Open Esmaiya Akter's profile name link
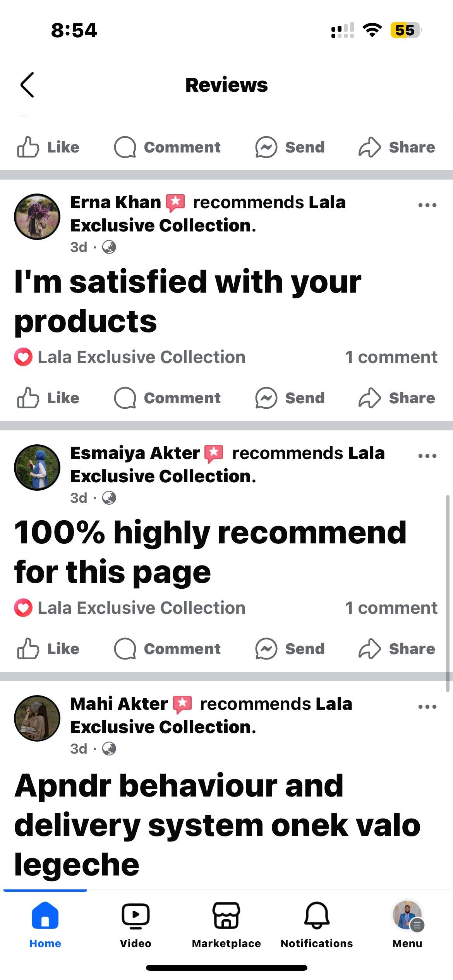453x980 pixels. click(135, 453)
